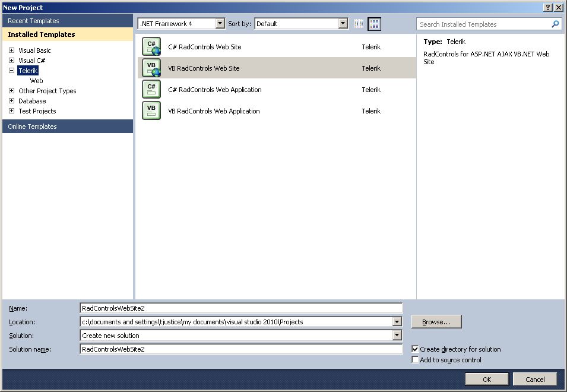Enable Add to source control checkbox
Screen dimensions: 567x392
[x=415, y=360]
